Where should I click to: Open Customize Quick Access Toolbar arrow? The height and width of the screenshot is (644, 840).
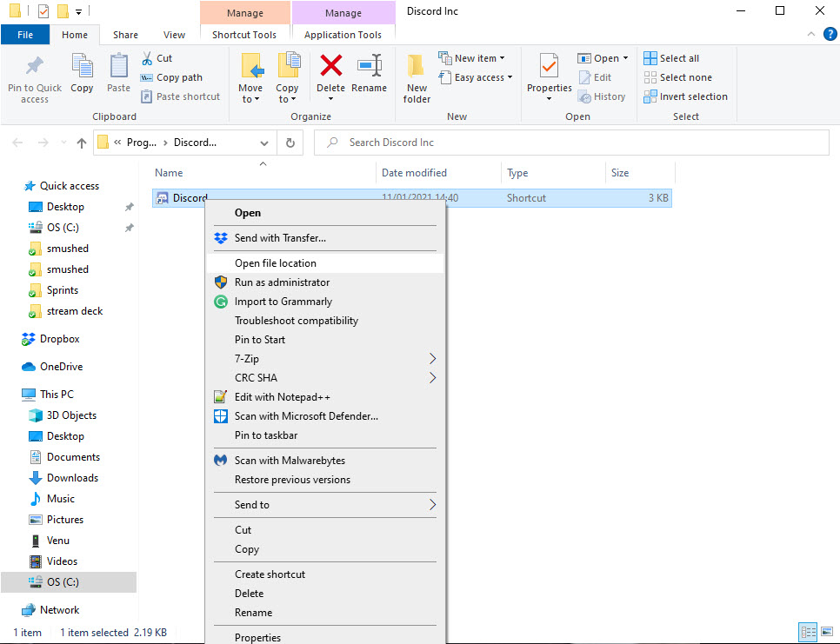pos(79,11)
